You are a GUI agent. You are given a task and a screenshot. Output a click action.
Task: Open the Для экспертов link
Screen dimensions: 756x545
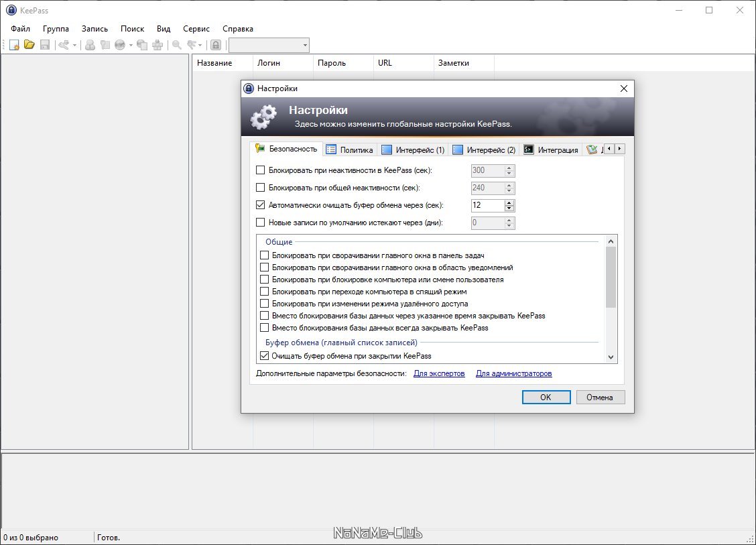[x=439, y=373]
